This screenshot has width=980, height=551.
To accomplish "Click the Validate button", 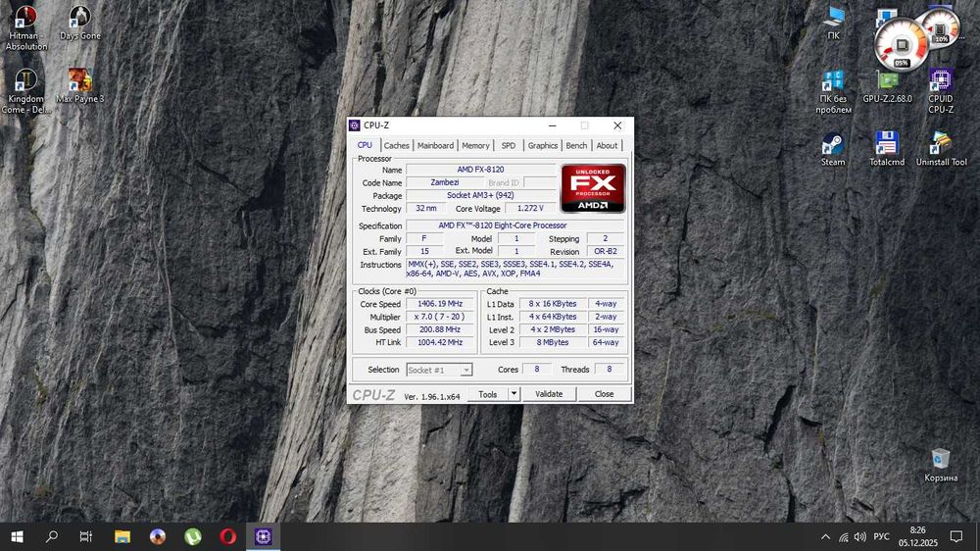I will tap(549, 394).
